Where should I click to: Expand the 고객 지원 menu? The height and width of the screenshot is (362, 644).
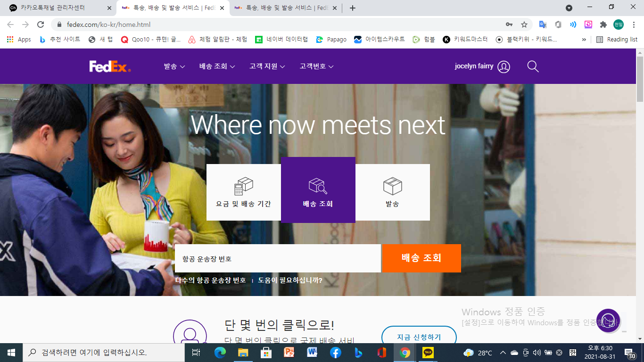pos(267,66)
